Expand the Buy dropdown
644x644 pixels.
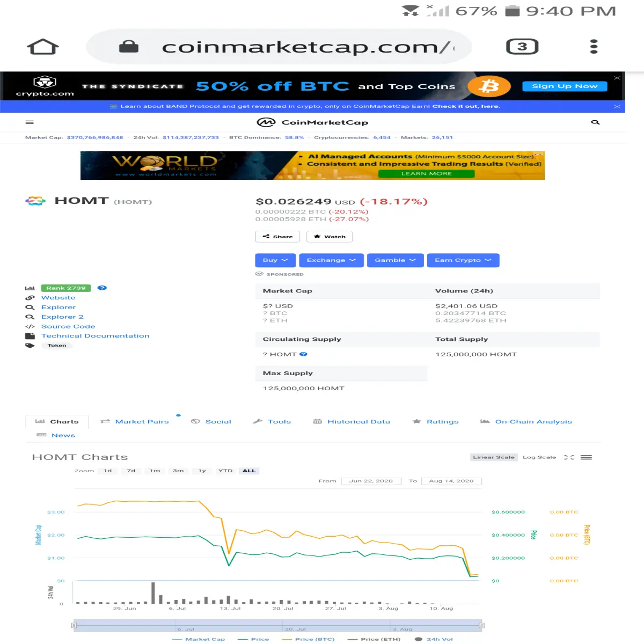275,260
